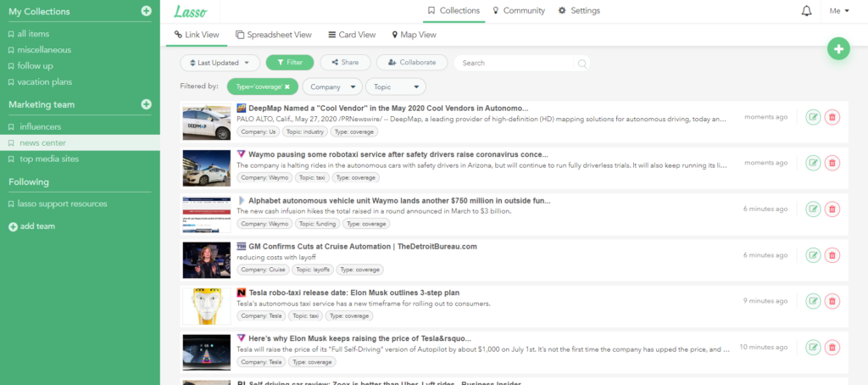Click the Topic: layoffs tag
Image resolution: width=868 pixels, height=385 pixels.
tap(313, 270)
